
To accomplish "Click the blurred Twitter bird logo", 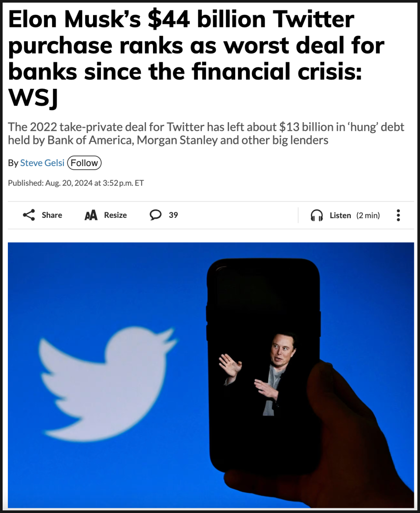I will (x=108, y=383).
